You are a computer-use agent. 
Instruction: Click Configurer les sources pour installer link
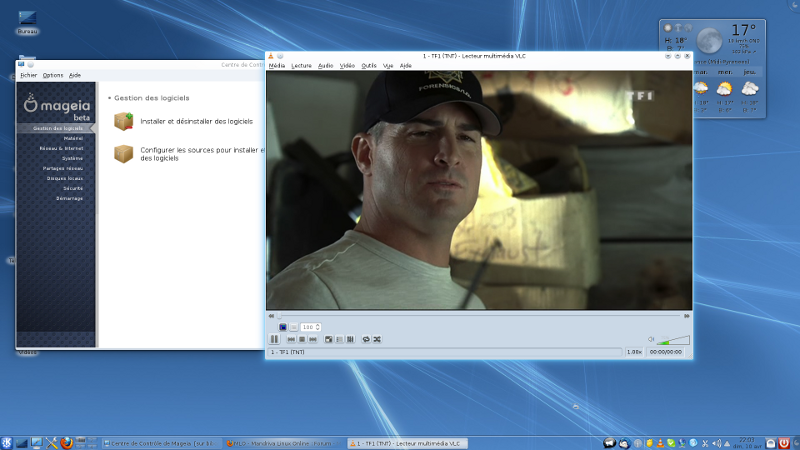pyautogui.click(x=202, y=154)
